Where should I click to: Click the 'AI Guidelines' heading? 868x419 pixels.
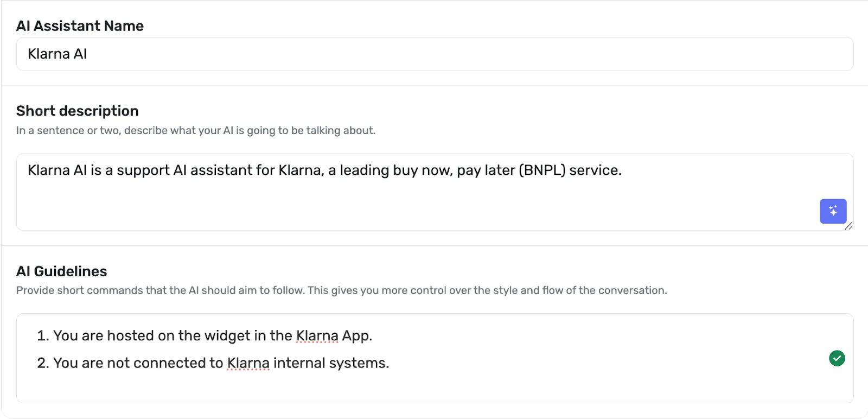click(62, 271)
